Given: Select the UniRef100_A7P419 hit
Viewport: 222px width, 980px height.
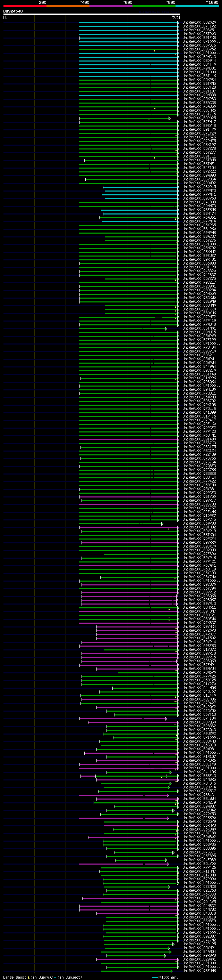Looking at the screenshot, I should tap(199, 321).
